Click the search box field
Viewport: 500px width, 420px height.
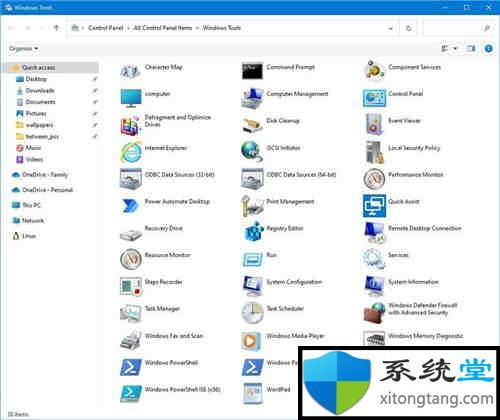[x=458, y=28]
